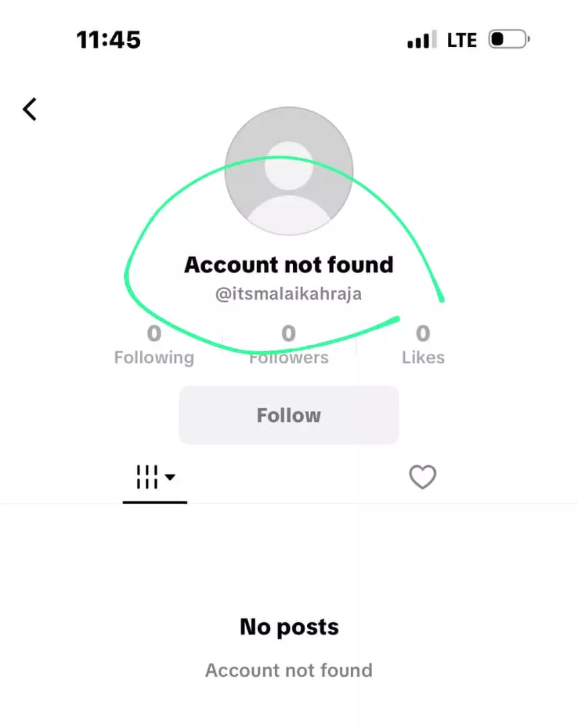Tap the default profile avatar
Screen dimensions: 578x728
[289, 171]
